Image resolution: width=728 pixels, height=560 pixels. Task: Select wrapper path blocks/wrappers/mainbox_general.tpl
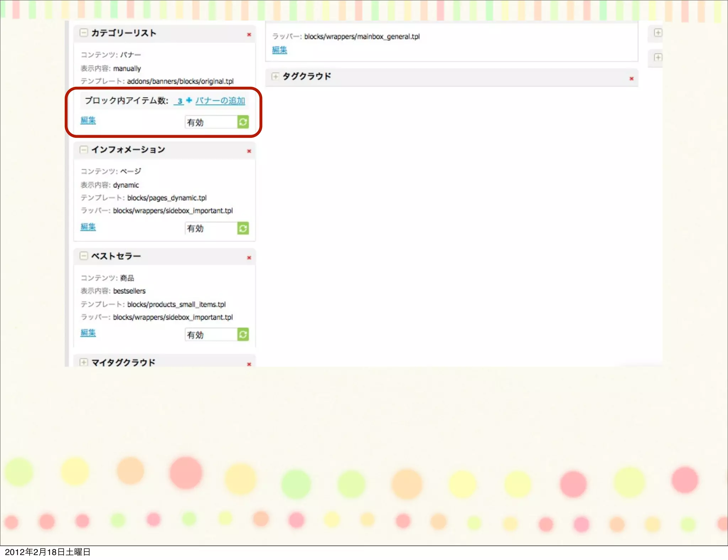pos(362,37)
